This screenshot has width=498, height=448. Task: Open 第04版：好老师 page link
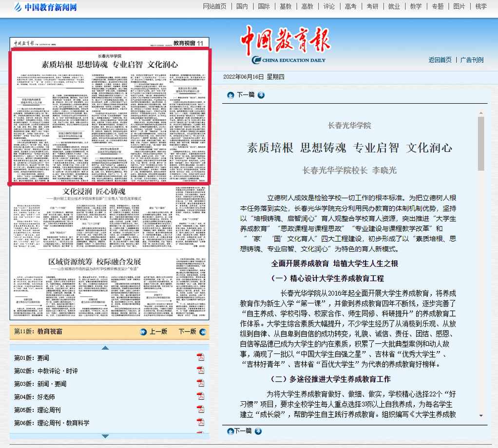(34, 397)
